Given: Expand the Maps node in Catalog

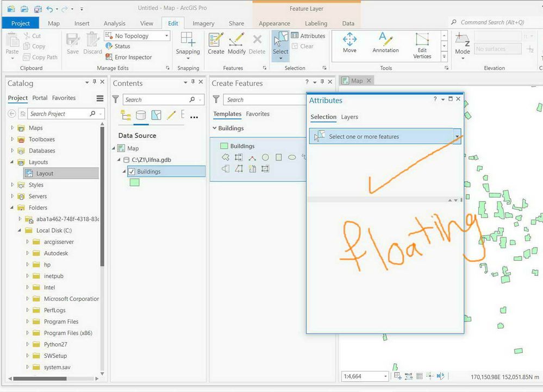Looking at the screenshot, I should coord(12,128).
